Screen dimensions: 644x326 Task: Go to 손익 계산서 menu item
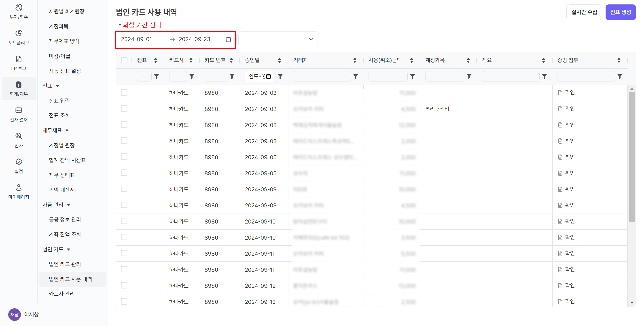[x=62, y=190]
